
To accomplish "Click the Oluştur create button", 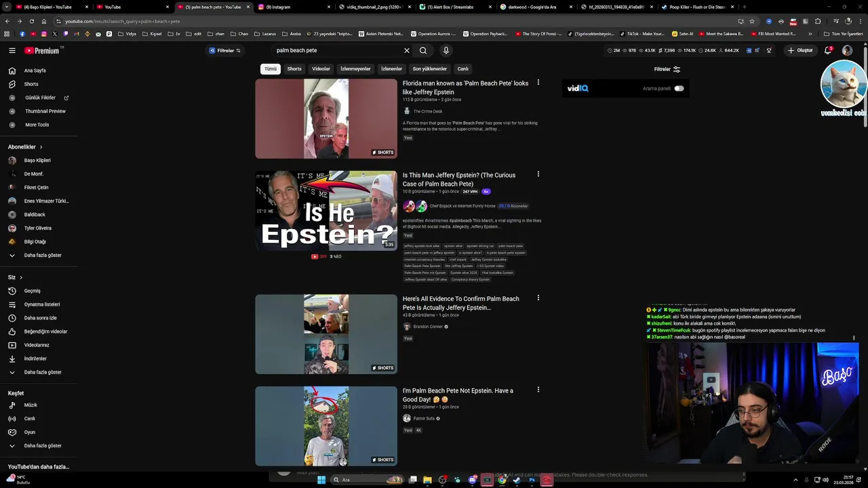I will tap(800, 50).
